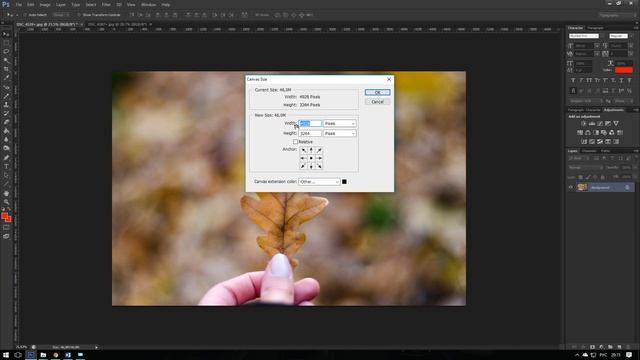This screenshot has width=640, height=360.
Task: Open the Filter menu
Action: point(106,4)
